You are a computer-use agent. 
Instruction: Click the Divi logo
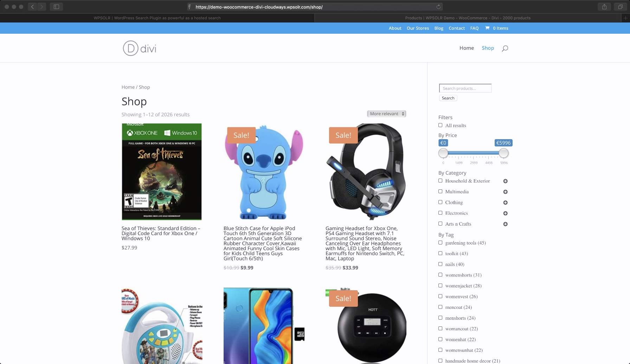coord(140,48)
